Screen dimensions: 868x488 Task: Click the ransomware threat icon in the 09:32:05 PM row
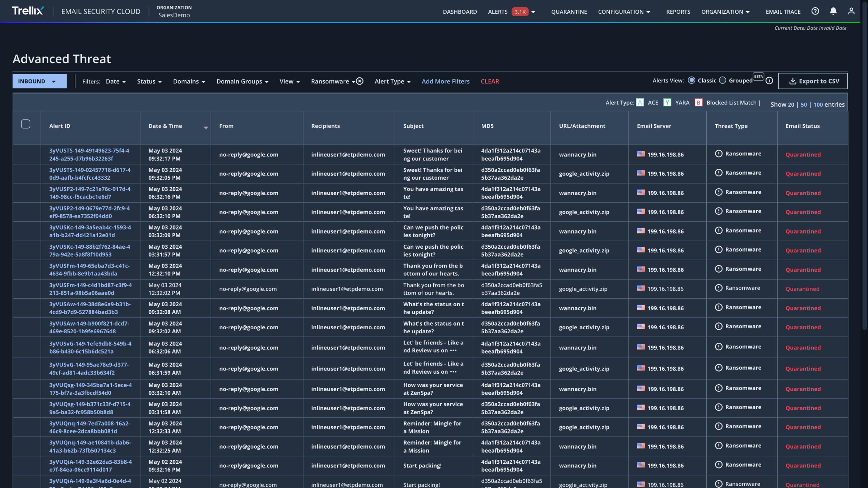point(719,173)
